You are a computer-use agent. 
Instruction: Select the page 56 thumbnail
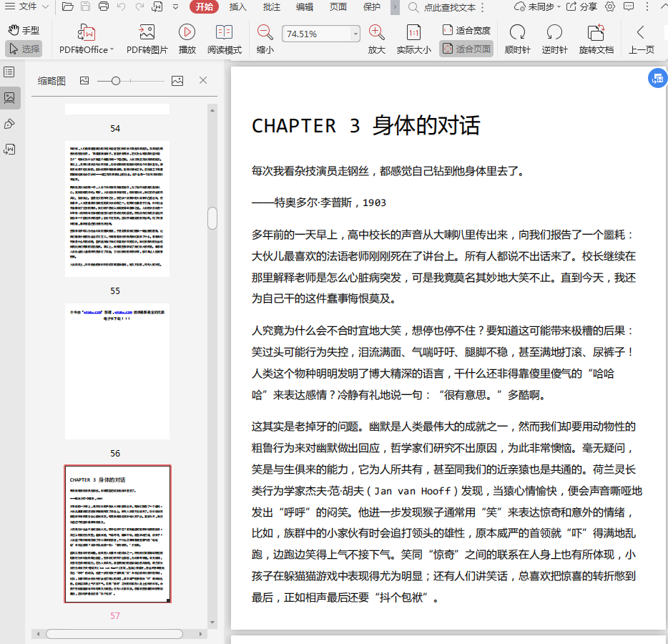click(x=117, y=371)
